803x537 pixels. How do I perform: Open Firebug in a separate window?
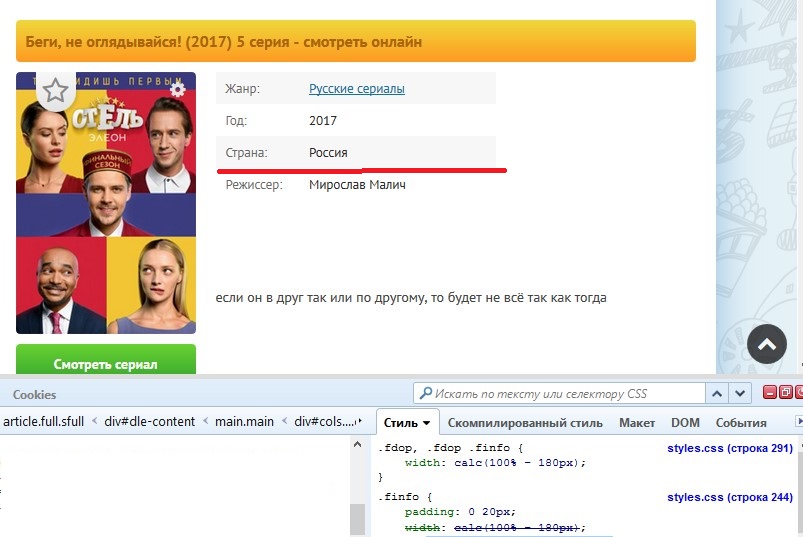[x=786, y=392]
